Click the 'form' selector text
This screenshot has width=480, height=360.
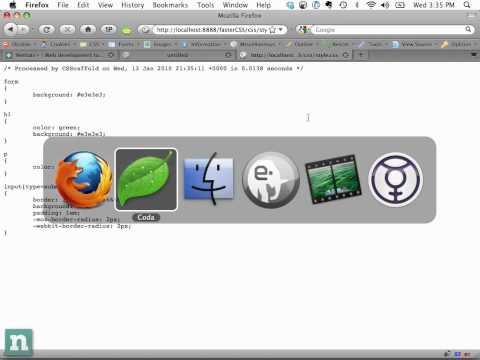pos(11,81)
